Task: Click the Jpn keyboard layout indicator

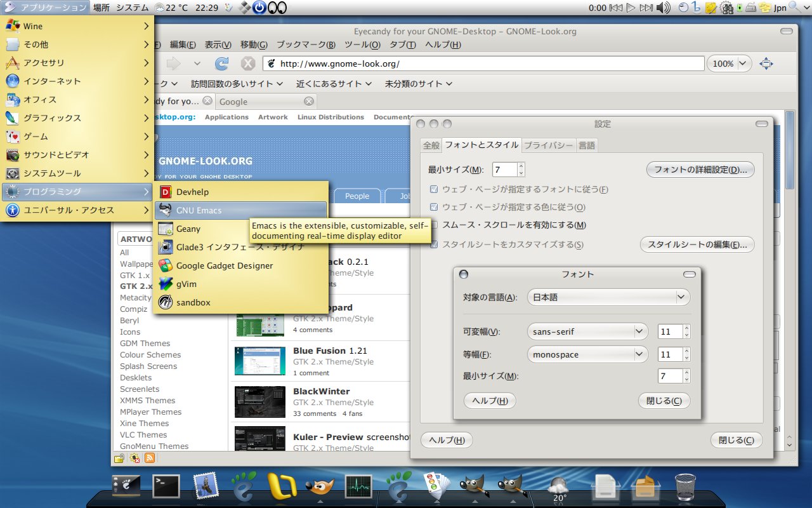Action: pos(780,8)
